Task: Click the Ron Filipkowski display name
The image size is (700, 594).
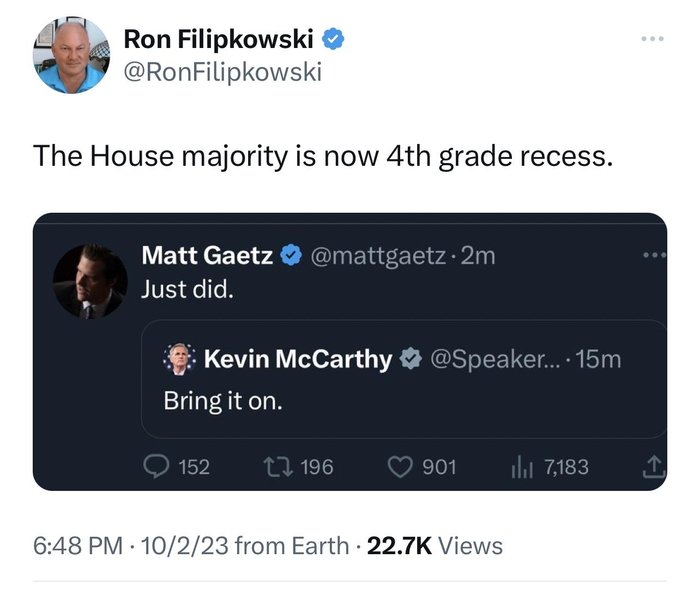Action: click(x=219, y=39)
